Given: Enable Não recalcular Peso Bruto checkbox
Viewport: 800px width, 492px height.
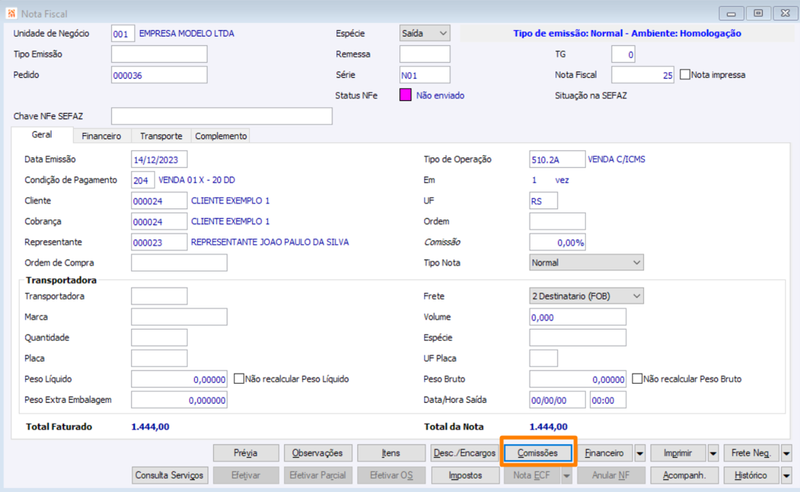Looking at the screenshot, I should (x=637, y=379).
